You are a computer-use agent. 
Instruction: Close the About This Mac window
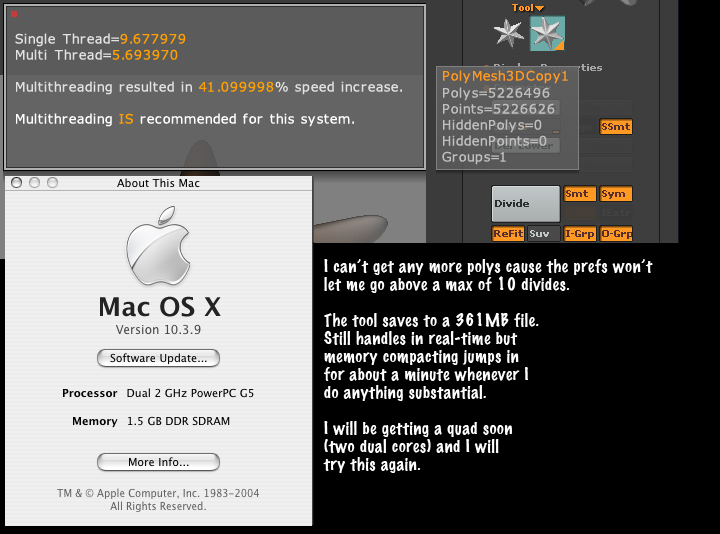click(x=17, y=183)
